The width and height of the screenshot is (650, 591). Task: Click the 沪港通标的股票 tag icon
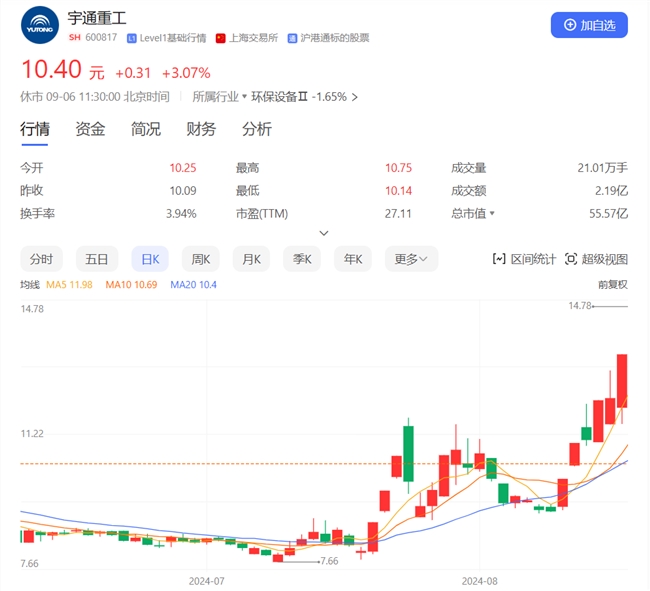click(x=292, y=39)
